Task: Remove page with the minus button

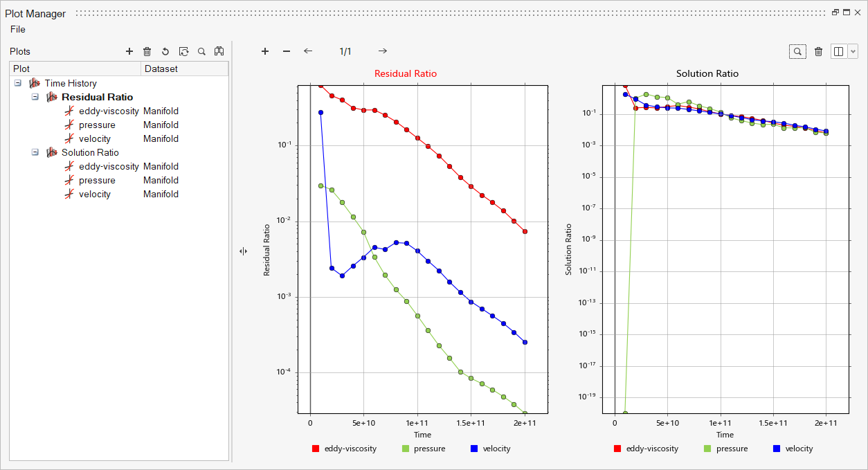Action: click(287, 51)
